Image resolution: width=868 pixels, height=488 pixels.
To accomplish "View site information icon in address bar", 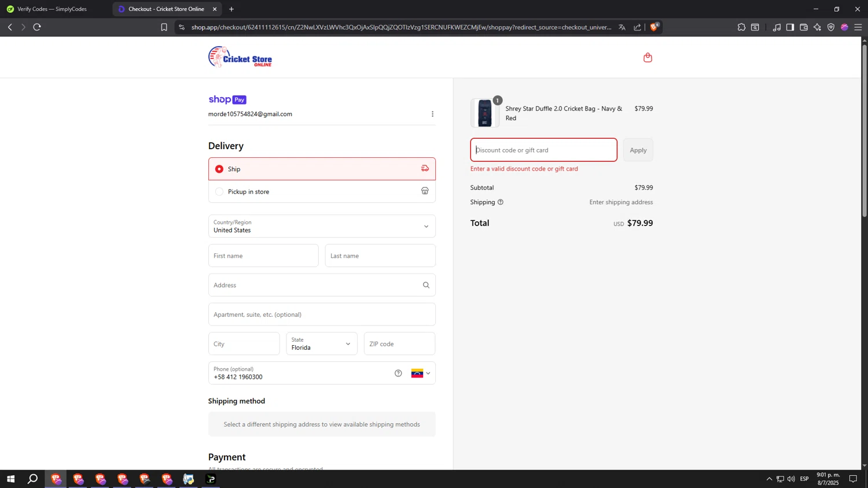I will click(x=182, y=27).
